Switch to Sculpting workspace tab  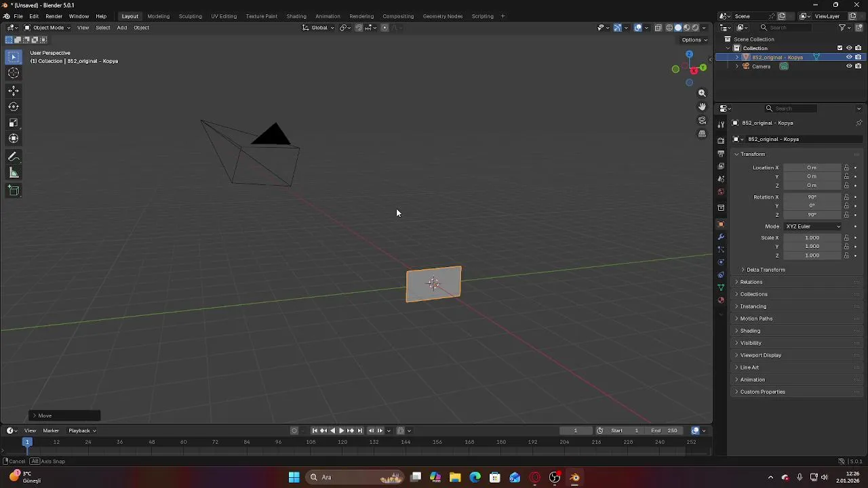pos(190,16)
